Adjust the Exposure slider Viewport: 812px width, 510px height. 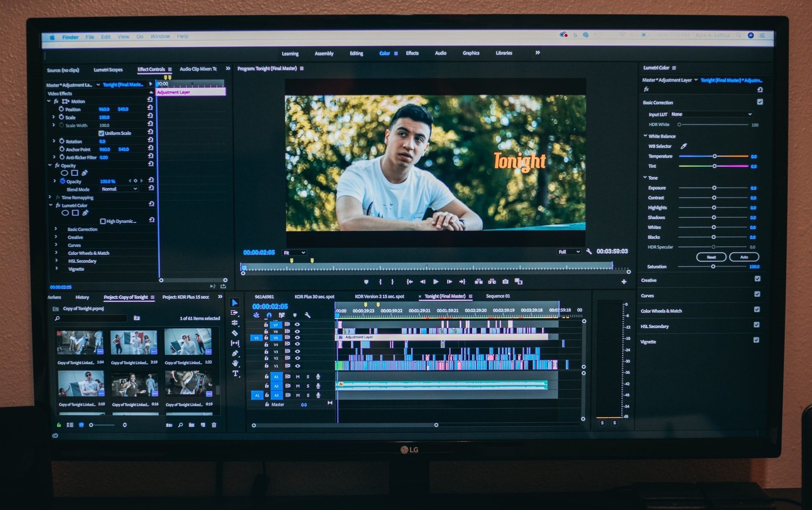(713, 188)
